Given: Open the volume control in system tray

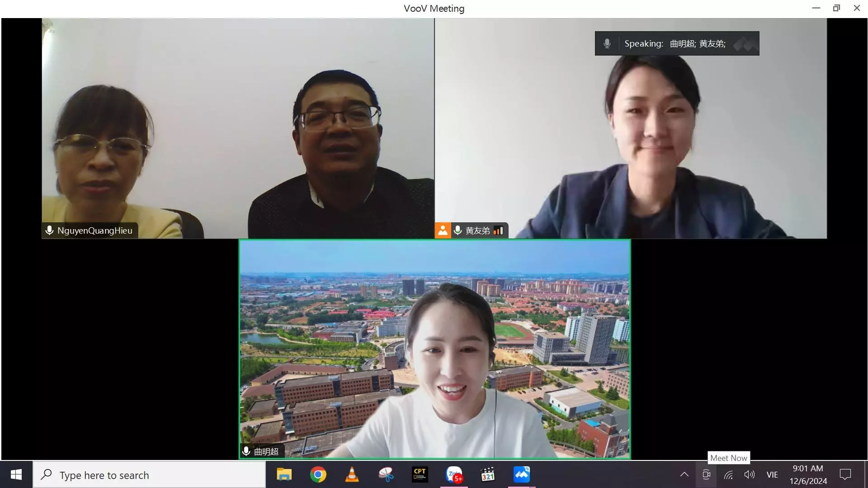Looking at the screenshot, I should [749, 474].
